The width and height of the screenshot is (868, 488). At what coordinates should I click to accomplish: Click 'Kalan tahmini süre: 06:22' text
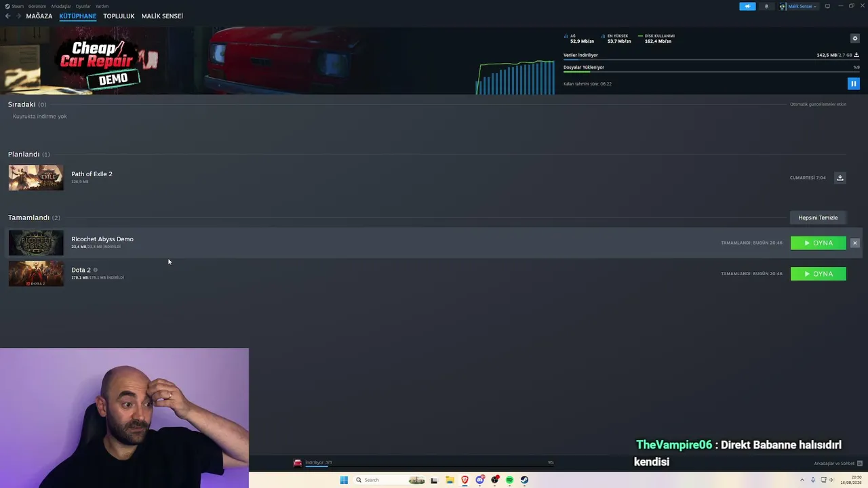click(587, 84)
